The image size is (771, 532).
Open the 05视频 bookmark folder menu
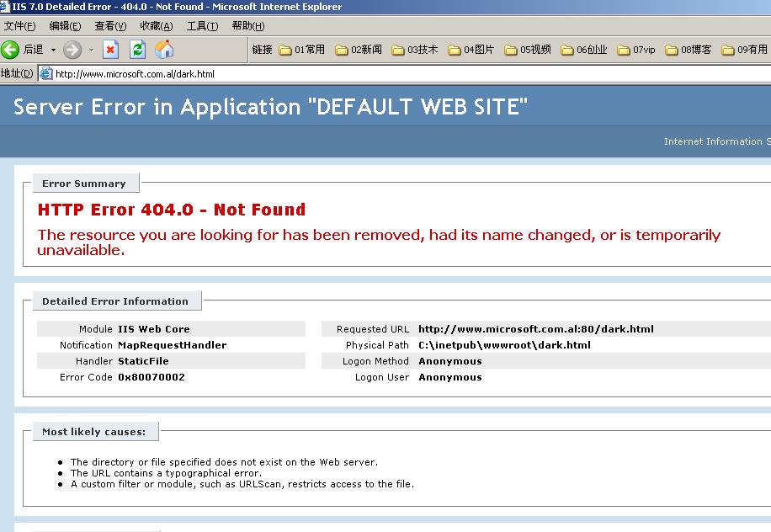coord(527,50)
